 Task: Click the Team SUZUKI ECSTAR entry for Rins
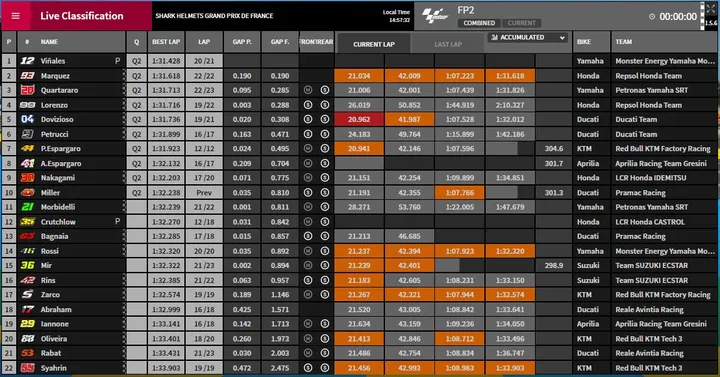pyautogui.click(x=652, y=280)
